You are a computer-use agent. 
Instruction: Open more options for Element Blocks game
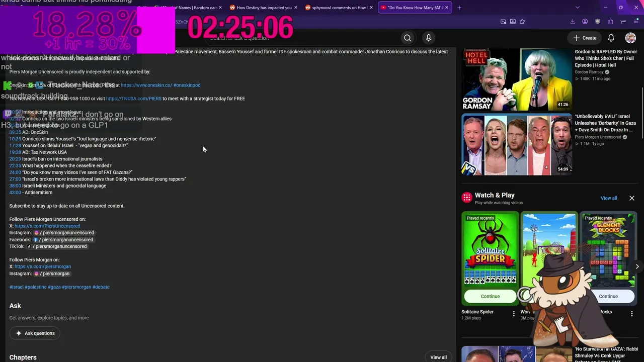pos(632,314)
